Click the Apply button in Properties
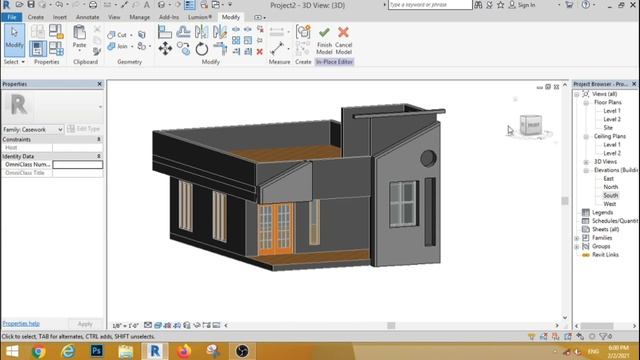The image size is (640, 360). (x=85, y=324)
